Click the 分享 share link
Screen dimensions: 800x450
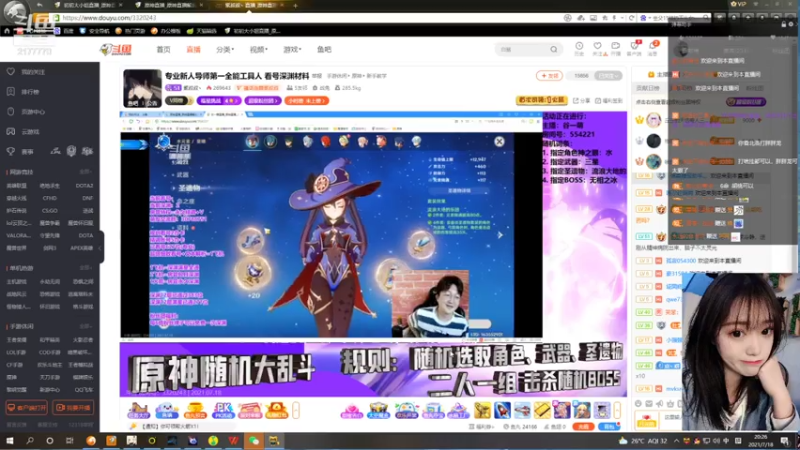pyautogui.click(x=582, y=101)
